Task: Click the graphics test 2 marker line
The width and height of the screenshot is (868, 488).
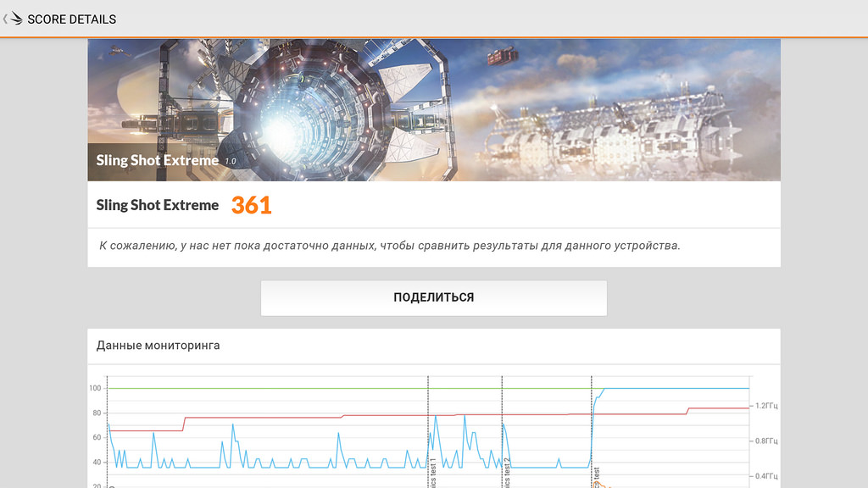Action: [502, 431]
